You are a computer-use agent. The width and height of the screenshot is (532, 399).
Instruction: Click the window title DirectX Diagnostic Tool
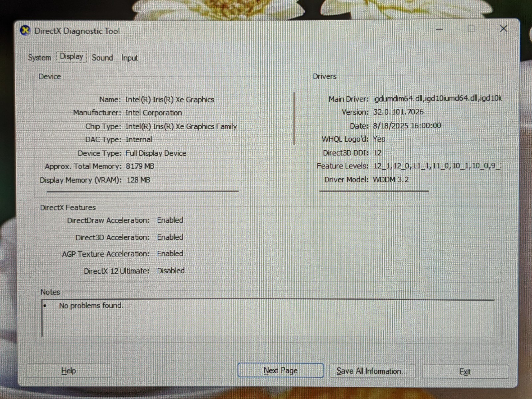point(77,31)
